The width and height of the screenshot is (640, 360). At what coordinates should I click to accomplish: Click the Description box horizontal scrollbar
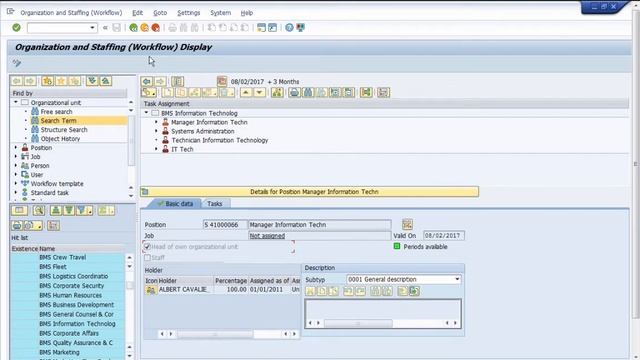coord(358,323)
